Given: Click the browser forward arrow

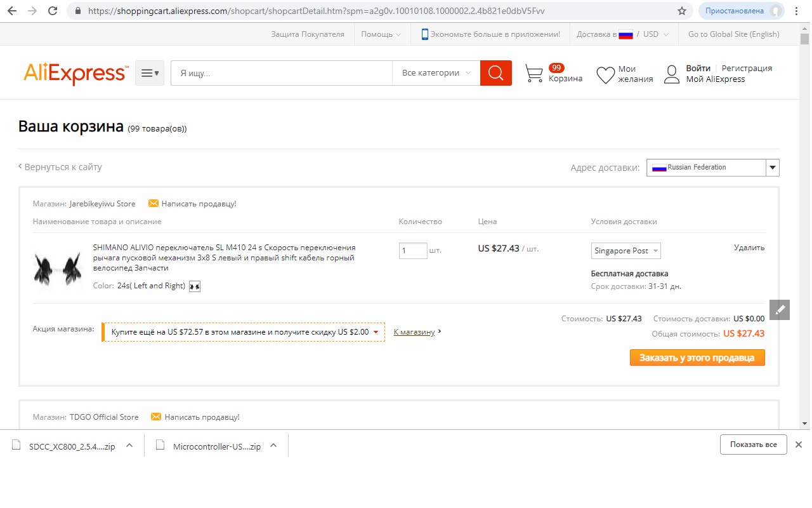Looking at the screenshot, I should [32, 11].
